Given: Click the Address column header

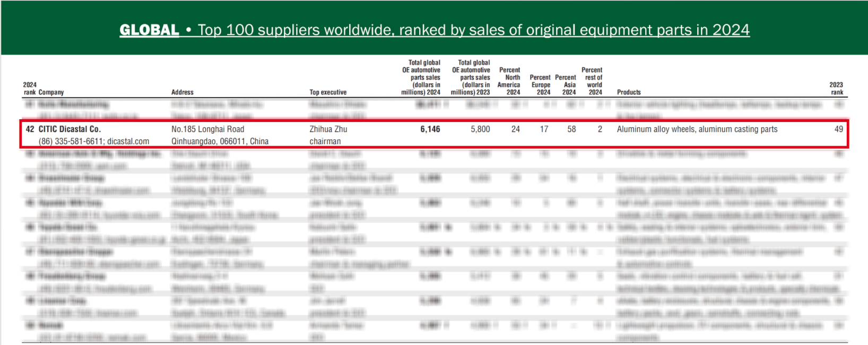Looking at the screenshot, I should (x=182, y=92).
